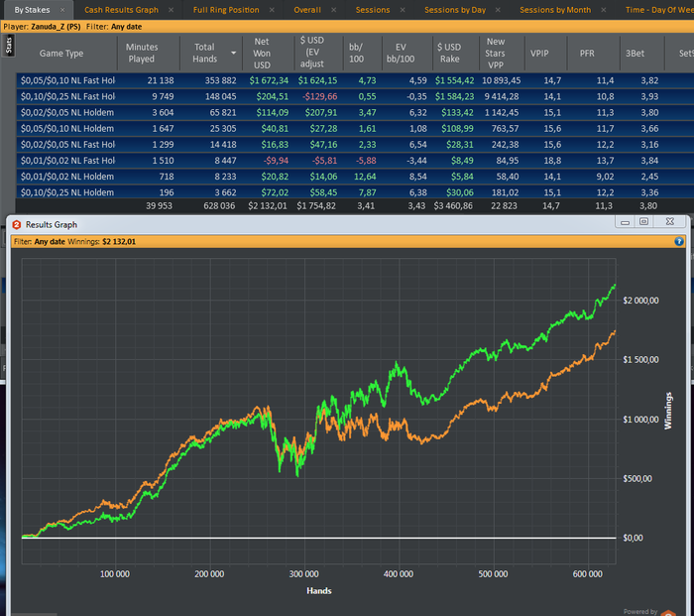Close the Full Ring Position tab
Viewport: 694px width, 616px height.
(272, 10)
